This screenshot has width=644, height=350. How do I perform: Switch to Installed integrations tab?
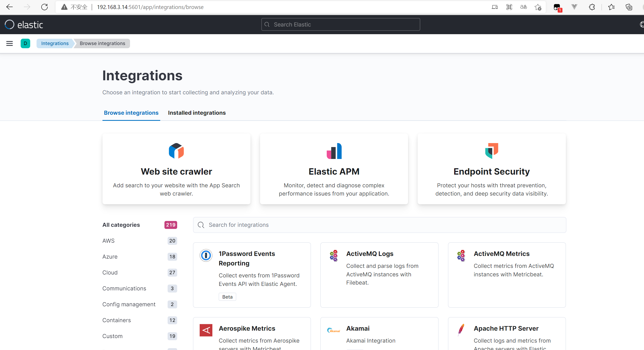pos(197,113)
